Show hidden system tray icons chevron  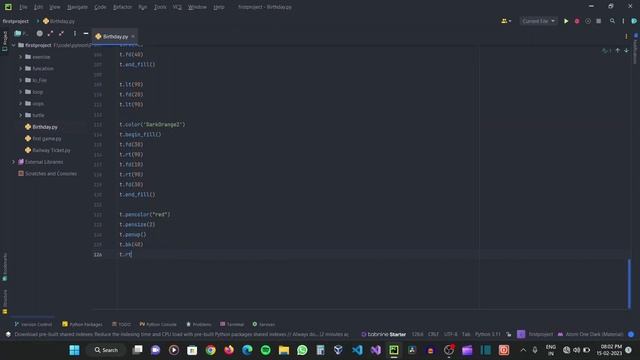pyautogui.click(x=523, y=350)
